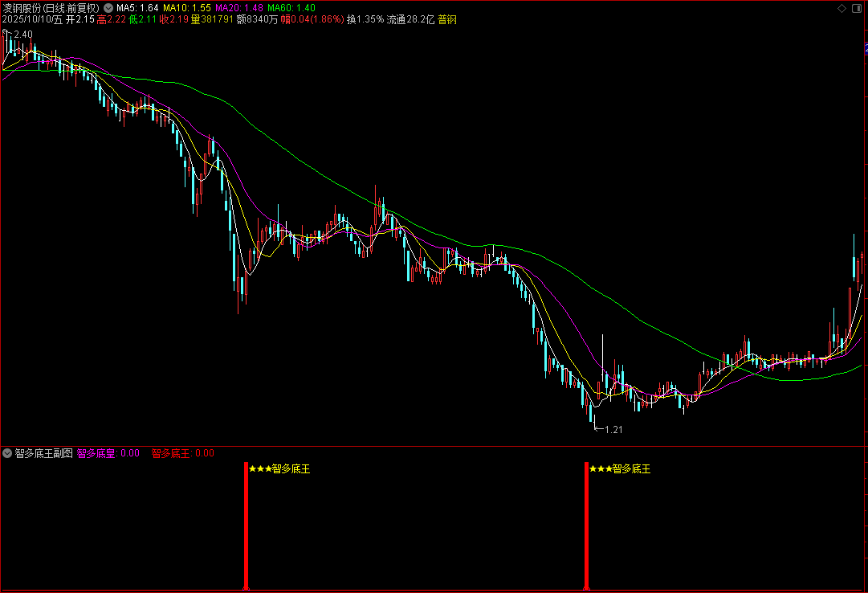The image size is (868, 593).
Task: Click the opening price 开2.15
Action: [79, 20]
